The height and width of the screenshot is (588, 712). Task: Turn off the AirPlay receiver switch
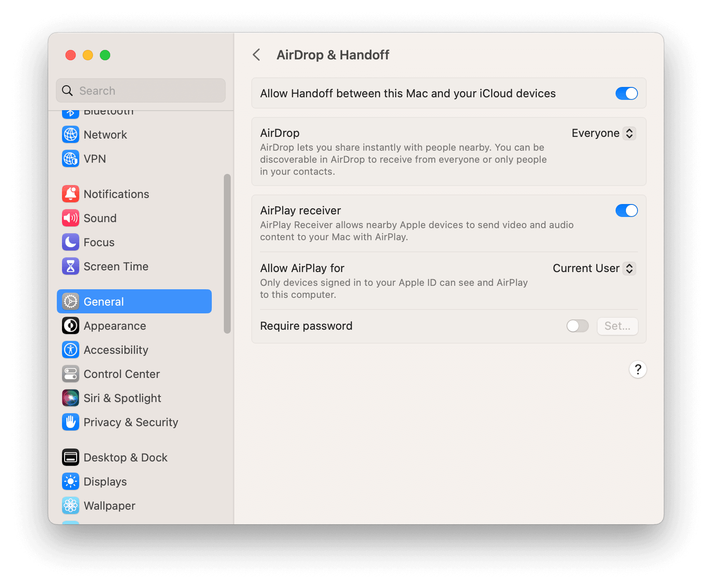click(x=626, y=210)
